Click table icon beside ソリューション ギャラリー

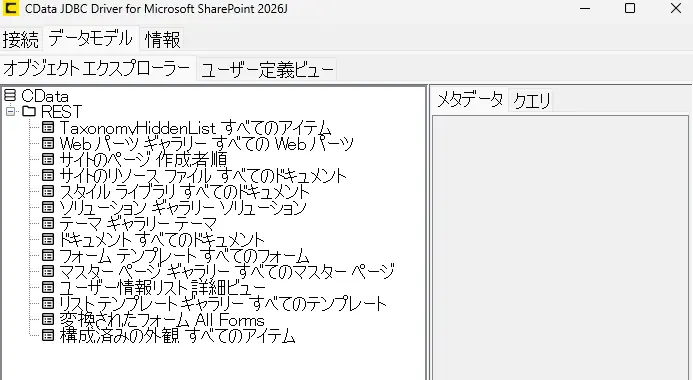tap(48, 207)
